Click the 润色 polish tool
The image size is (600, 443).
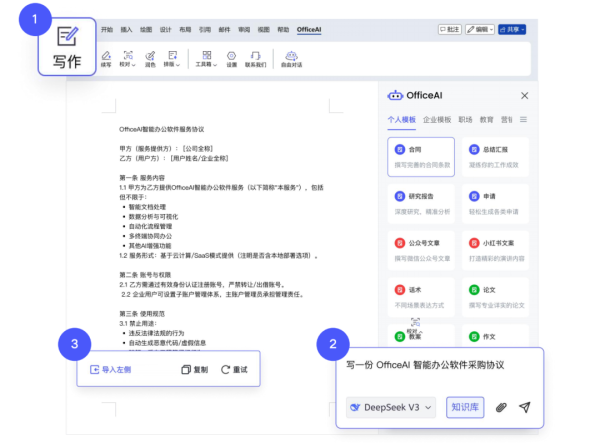pyautogui.click(x=150, y=59)
